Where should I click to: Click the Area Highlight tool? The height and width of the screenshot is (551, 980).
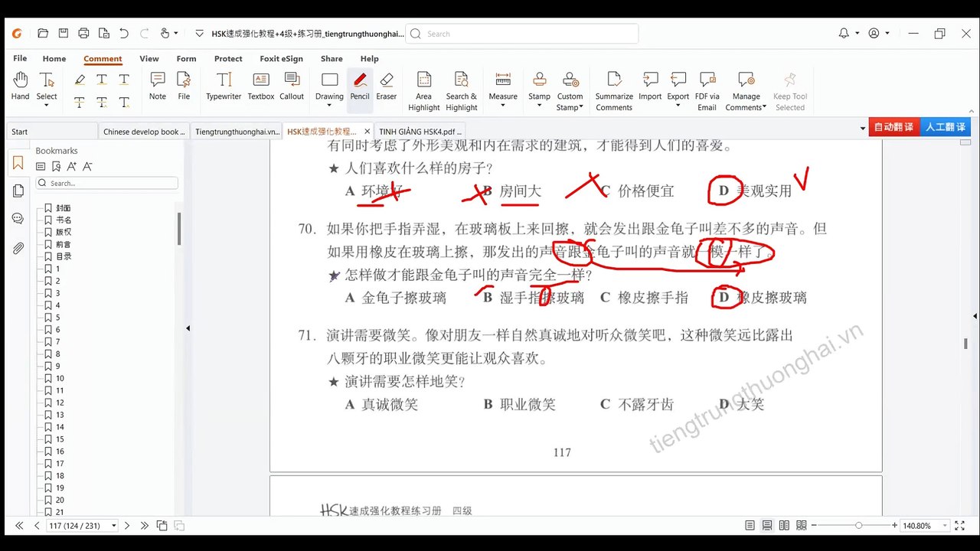(x=423, y=91)
